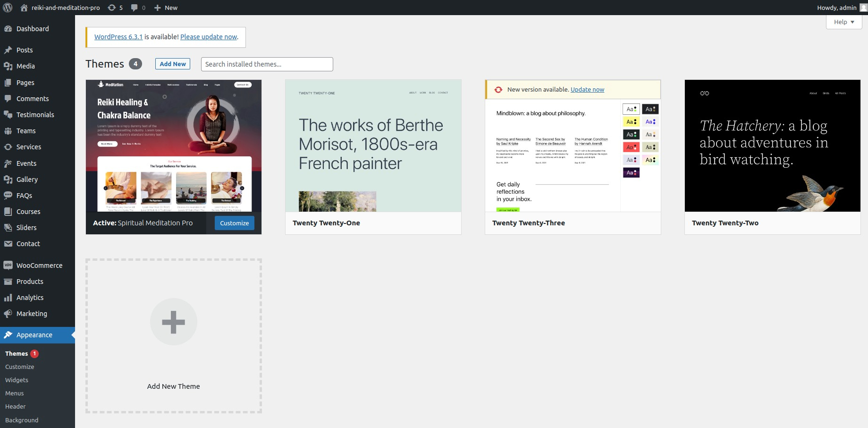
Task: Click the Appearance paintbrush icon
Action: coord(8,335)
